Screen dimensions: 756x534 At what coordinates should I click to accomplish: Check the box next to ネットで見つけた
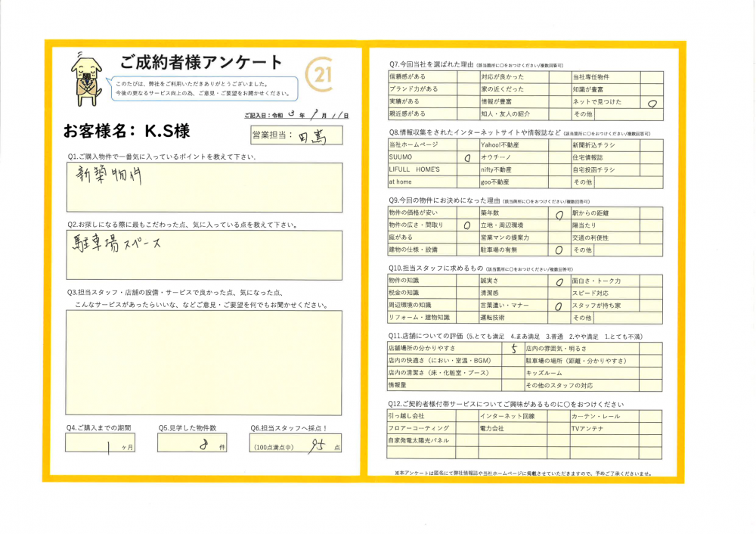[651, 101]
